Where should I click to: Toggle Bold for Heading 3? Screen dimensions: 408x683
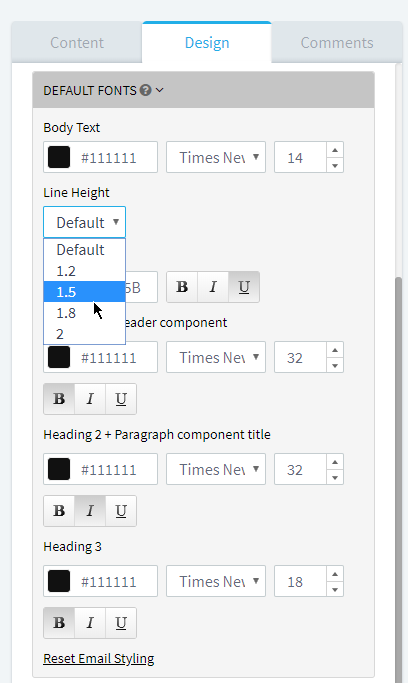(x=59, y=623)
